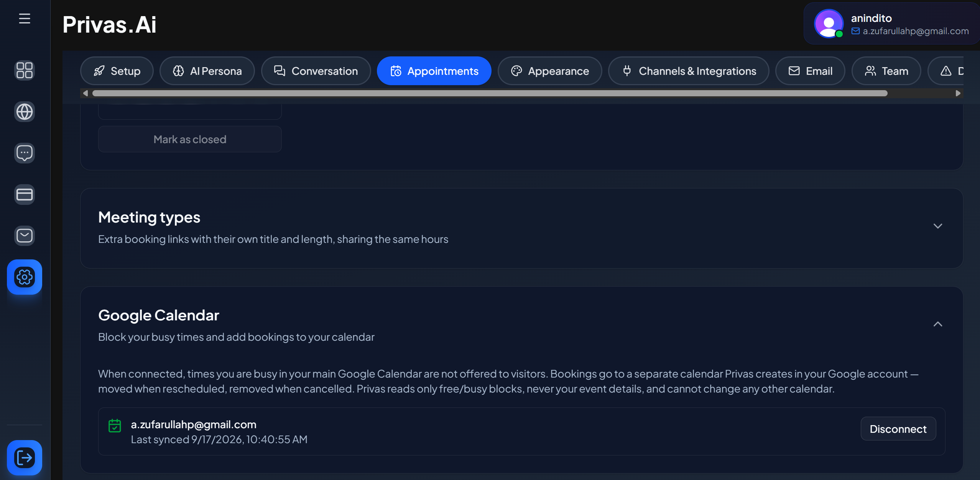
Task: Click the Mark as closed button
Action: (x=190, y=139)
